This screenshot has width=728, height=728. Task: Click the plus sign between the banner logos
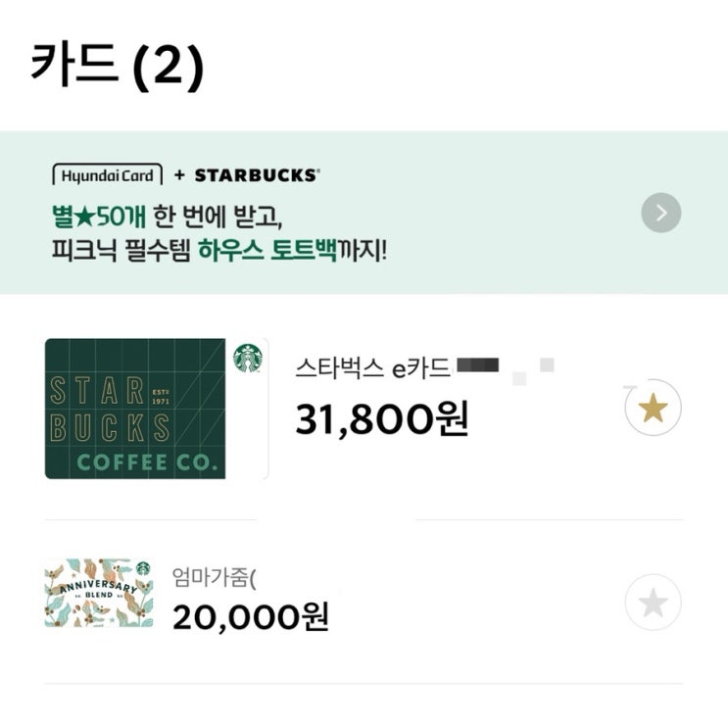tap(178, 175)
